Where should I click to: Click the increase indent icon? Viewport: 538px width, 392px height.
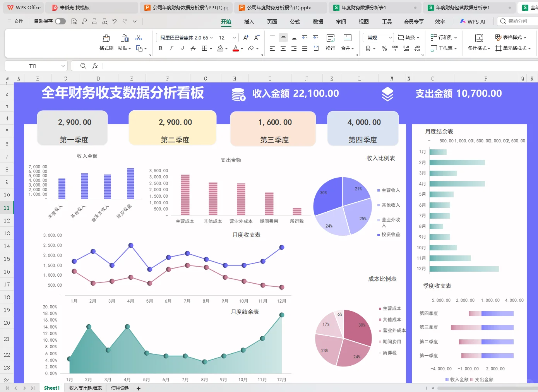pos(316,38)
